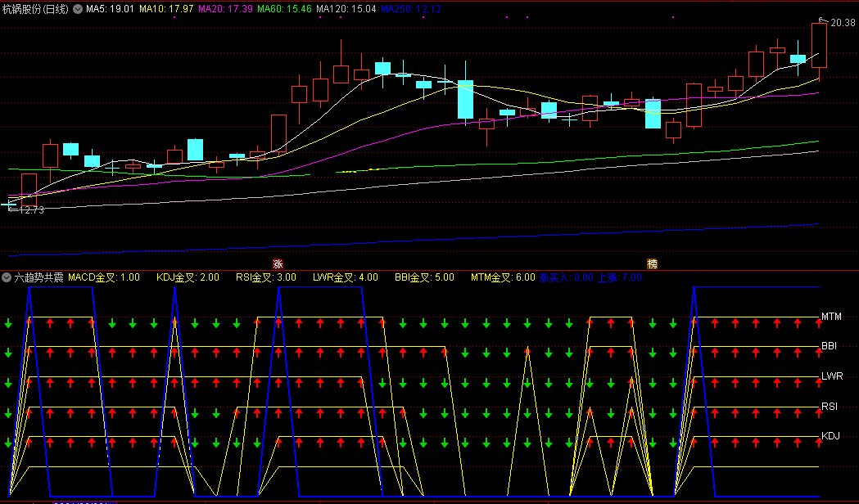Expand the 六趋势共震 indicator dropdown arrow

[7, 277]
